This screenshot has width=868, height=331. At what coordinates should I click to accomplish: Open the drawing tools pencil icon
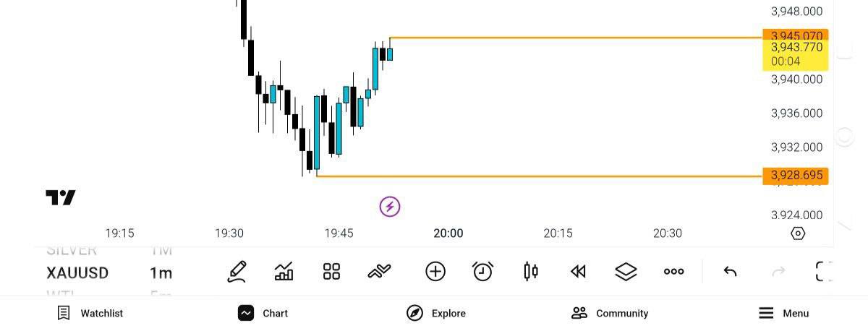coord(237,272)
